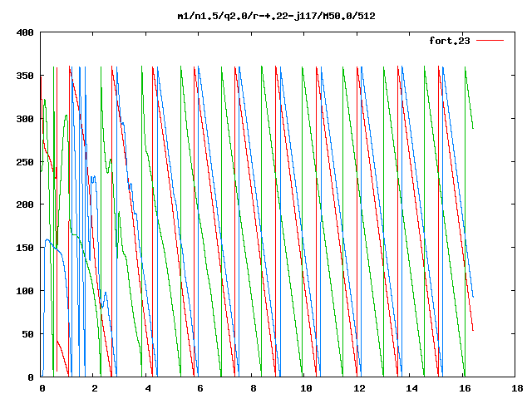Click the y-axis label 100

pyautogui.click(x=25, y=291)
